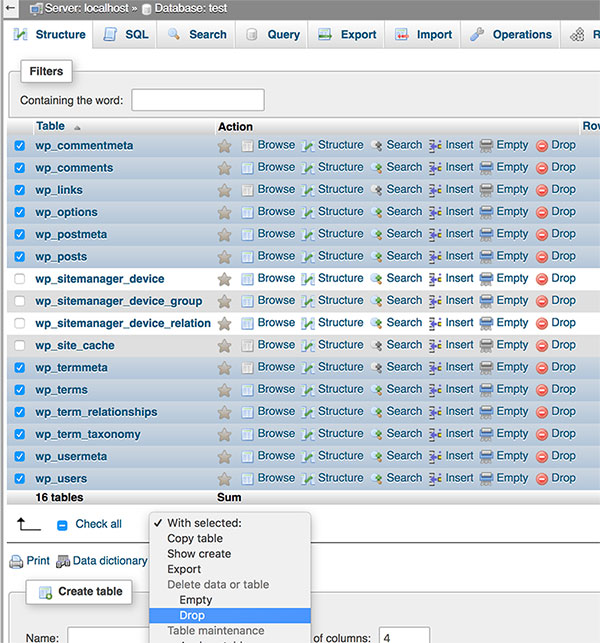Select Empty in the With selected menu
Viewport: 600px width, 643px height.
[x=230, y=600]
